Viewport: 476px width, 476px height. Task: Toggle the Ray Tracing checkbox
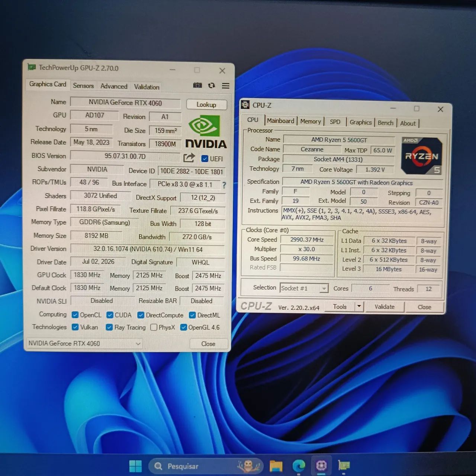109,327
